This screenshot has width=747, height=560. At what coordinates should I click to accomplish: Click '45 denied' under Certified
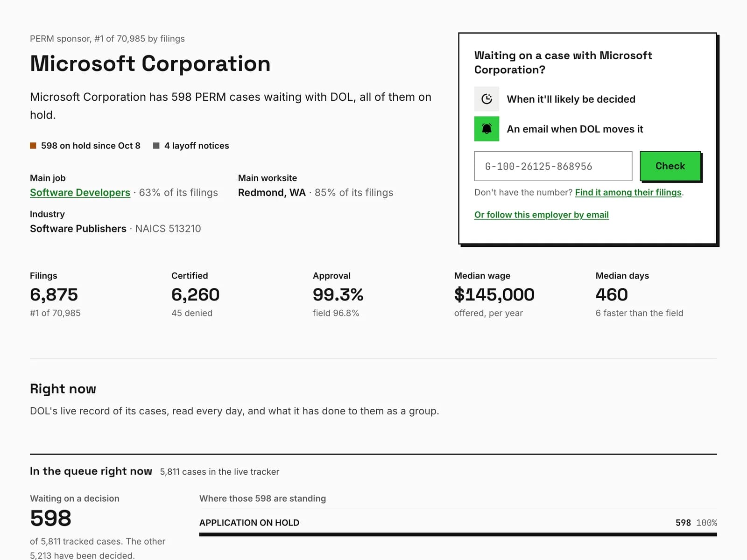click(192, 313)
